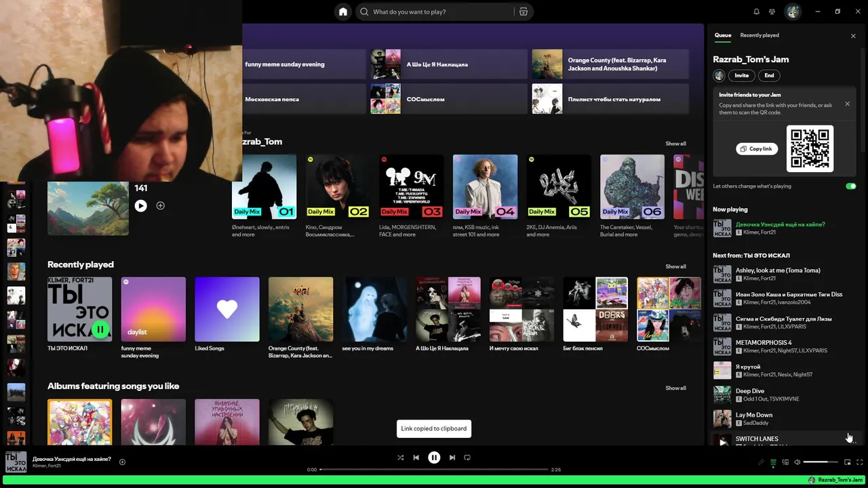
Task: Open the Orange County shortcut tile
Action: [610, 64]
